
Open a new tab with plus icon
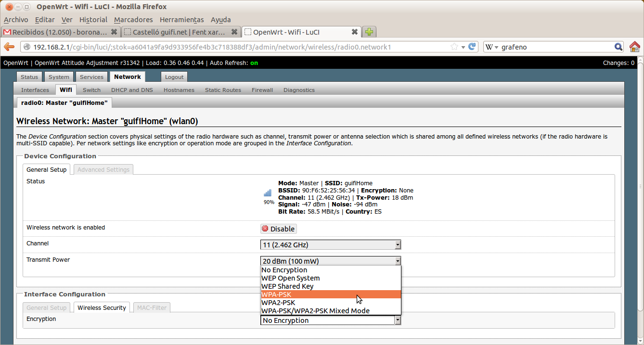click(x=369, y=32)
